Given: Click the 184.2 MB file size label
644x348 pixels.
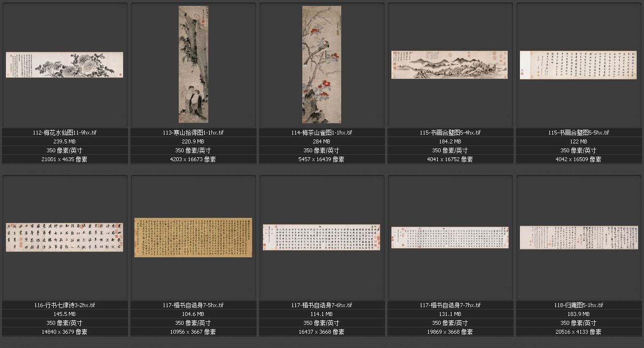Looking at the screenshot, I should 450,141.
